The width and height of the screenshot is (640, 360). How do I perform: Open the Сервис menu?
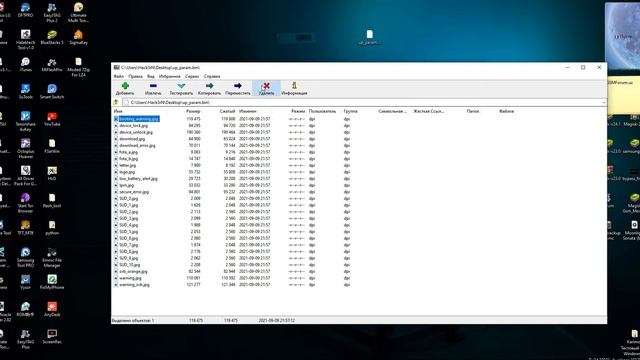[192, 76]
